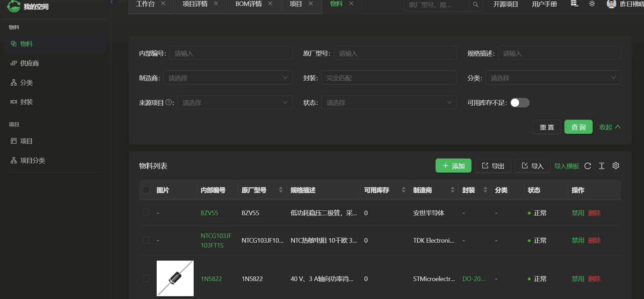The image size is (644, 299).
Task: Click the 导入模板 link
Action: coord(566,166)
